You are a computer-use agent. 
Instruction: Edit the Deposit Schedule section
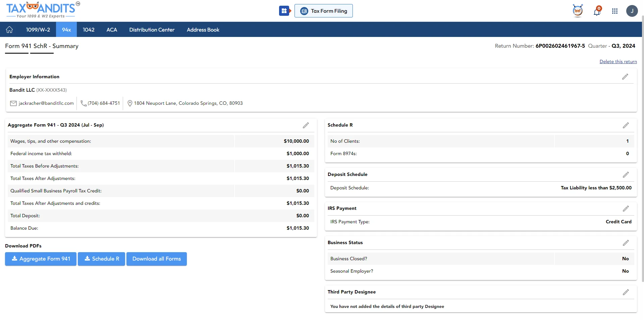(626, 175)
